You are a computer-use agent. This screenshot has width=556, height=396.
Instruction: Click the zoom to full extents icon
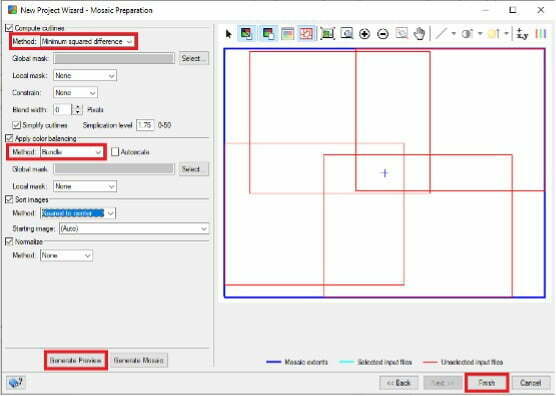327,34
